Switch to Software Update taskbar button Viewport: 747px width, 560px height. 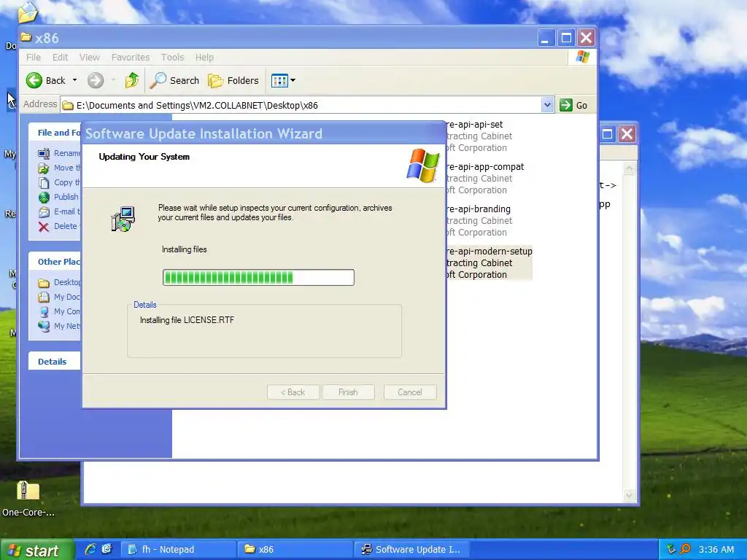[412, 550]
